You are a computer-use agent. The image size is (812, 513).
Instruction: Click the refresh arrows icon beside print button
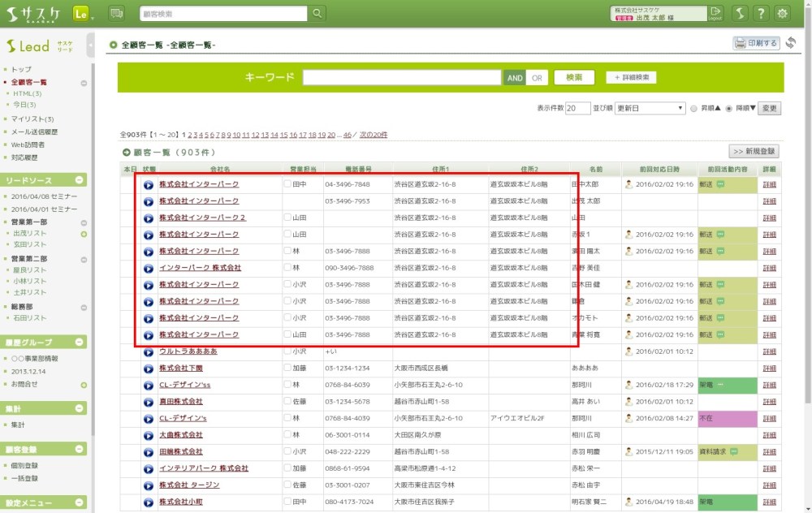[x=791, y=43]
